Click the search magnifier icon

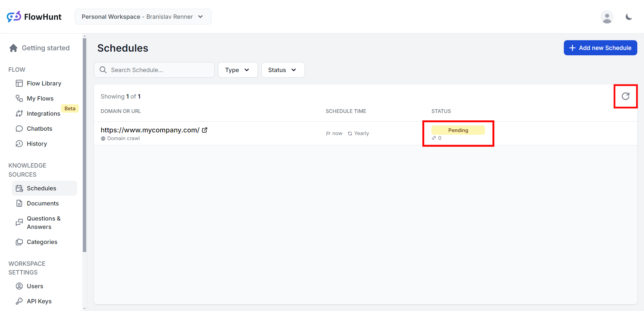click(103, 70)
